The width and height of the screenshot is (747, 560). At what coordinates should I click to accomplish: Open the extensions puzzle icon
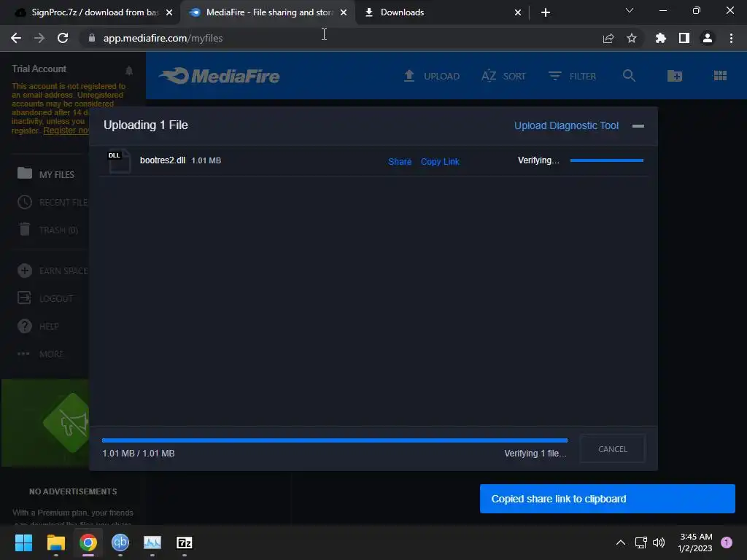coord(661,38)
